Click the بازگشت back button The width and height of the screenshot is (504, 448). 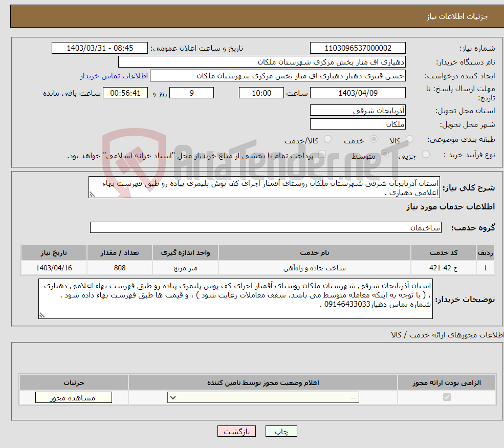pyautogui.click(x=236, y=431)
